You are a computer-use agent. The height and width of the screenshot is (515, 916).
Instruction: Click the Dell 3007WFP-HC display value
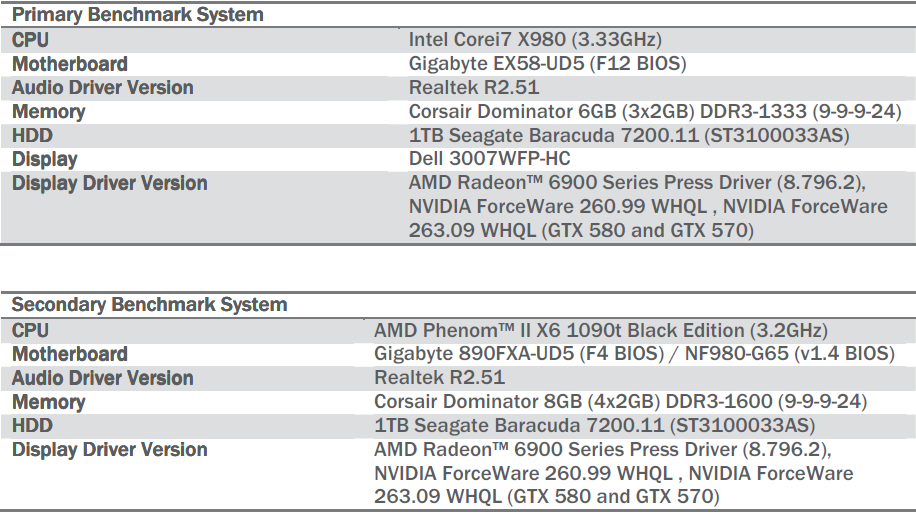click(490, 159)
